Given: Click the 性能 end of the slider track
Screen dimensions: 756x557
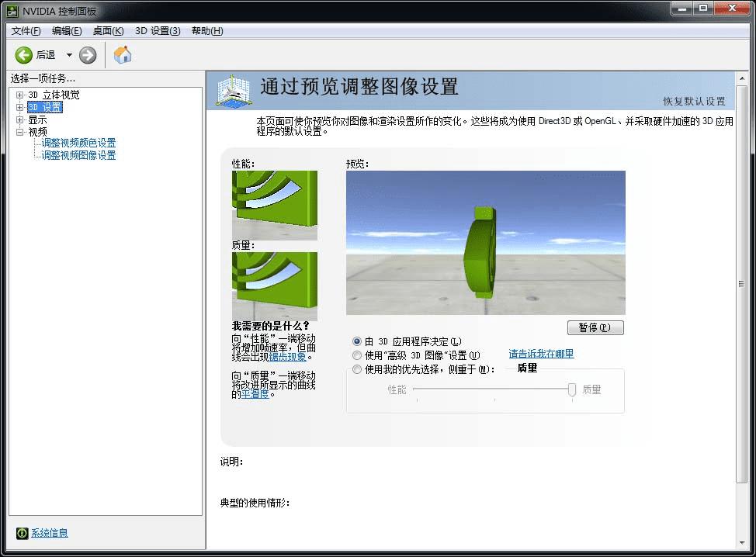Looking at the screenshot, I should [415, 389].
